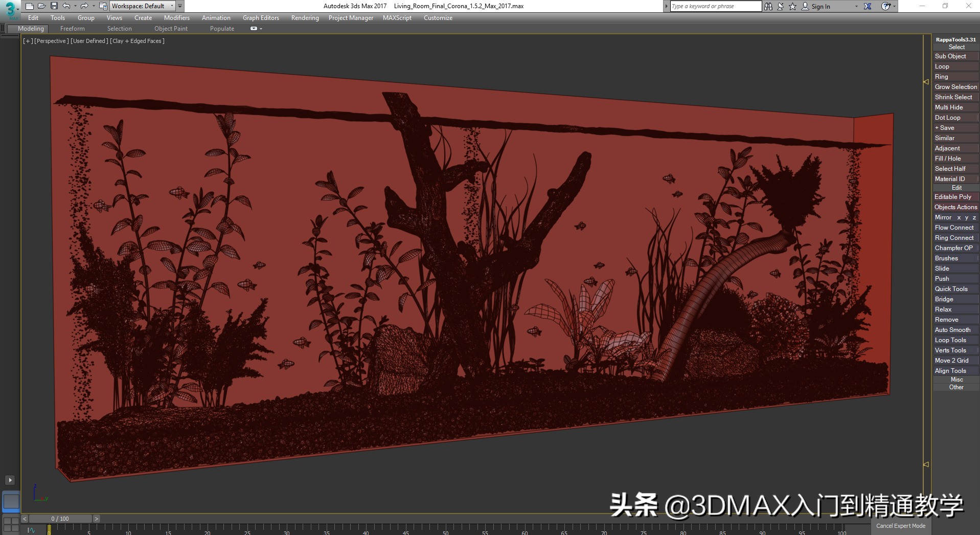Click the binoculars search icon
The image size is (980, 535).
(768, 6)
